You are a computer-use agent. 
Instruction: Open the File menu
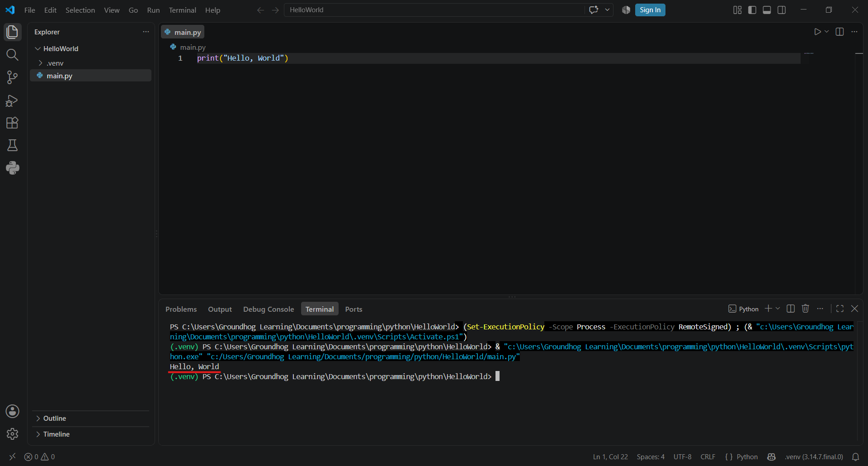(x=30, y=10)
